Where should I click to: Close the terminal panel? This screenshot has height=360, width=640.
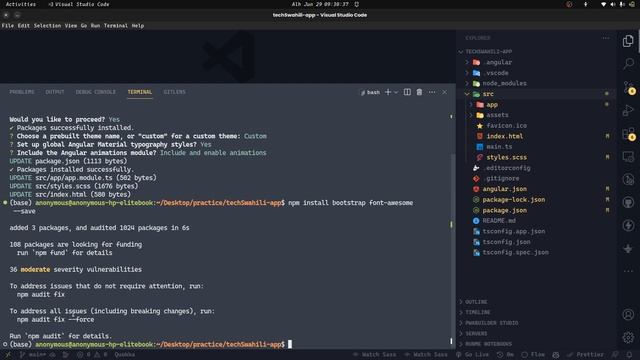(x=444, y=92)
